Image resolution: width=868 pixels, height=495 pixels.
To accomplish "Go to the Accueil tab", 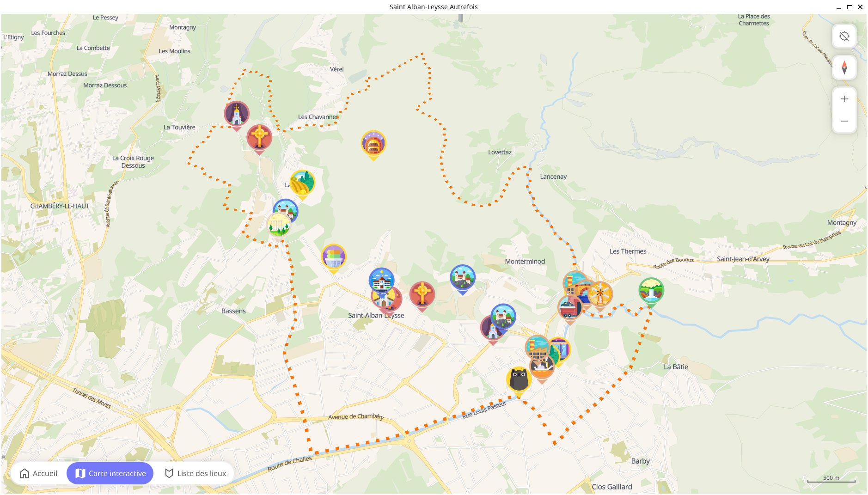I will pos(39,473).
